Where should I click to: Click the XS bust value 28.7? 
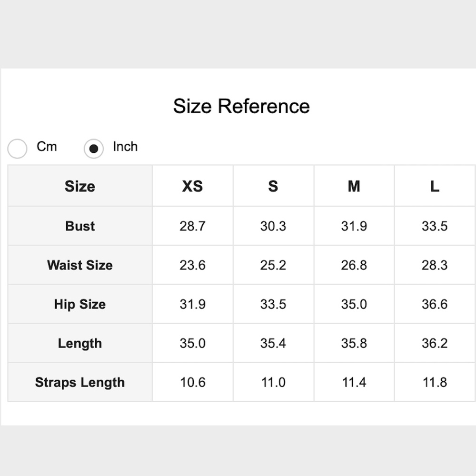pyautogui.click(x=192, y=226)
